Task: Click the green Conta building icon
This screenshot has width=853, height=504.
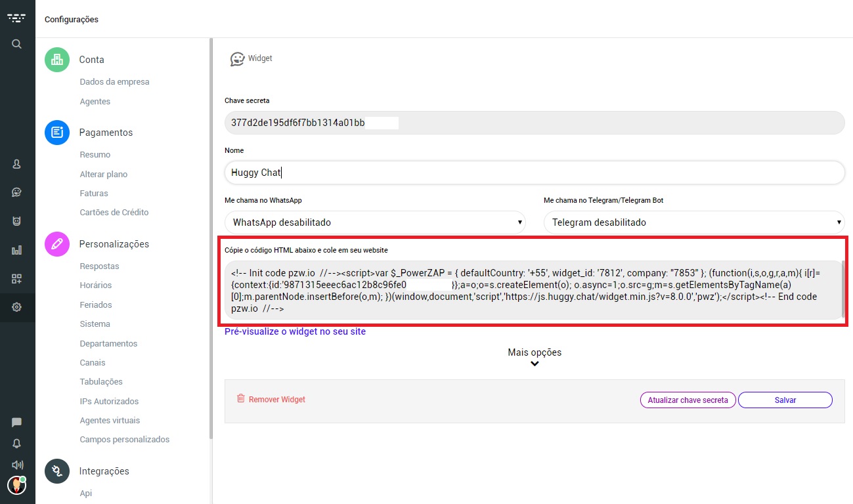Action: (x=57, y=60)
